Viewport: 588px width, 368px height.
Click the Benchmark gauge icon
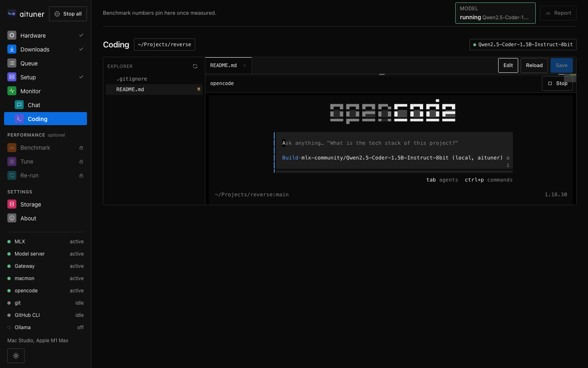(x=12, y=148)
